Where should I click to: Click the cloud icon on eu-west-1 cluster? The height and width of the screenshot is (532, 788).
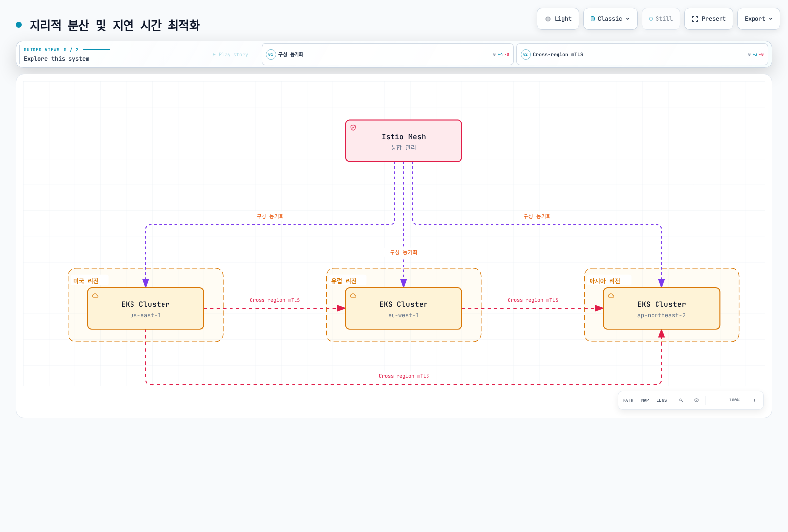coord(353,296)
